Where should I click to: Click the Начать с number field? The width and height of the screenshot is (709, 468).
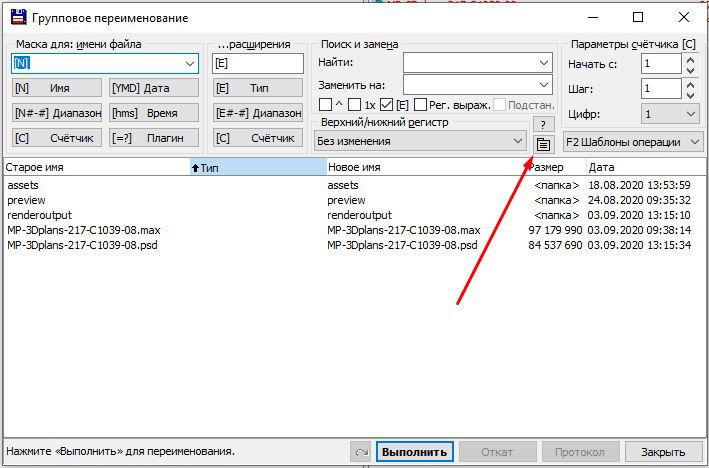(x=661, y=64)
